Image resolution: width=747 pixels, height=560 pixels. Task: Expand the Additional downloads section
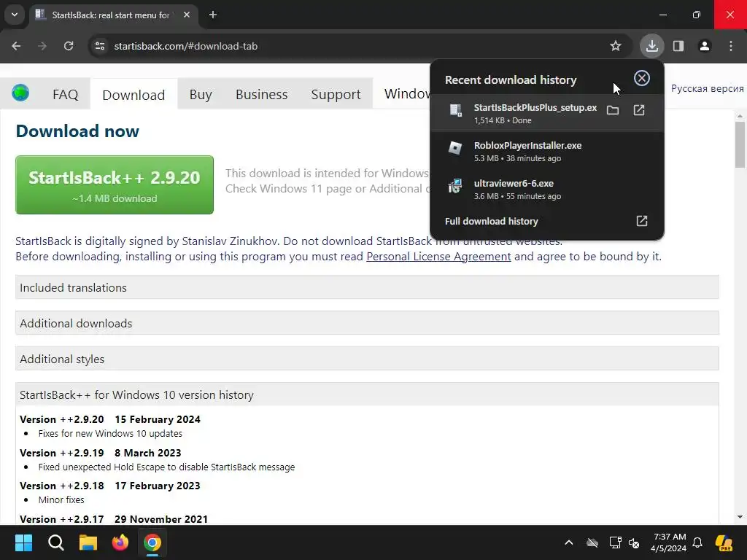point(367,323)
